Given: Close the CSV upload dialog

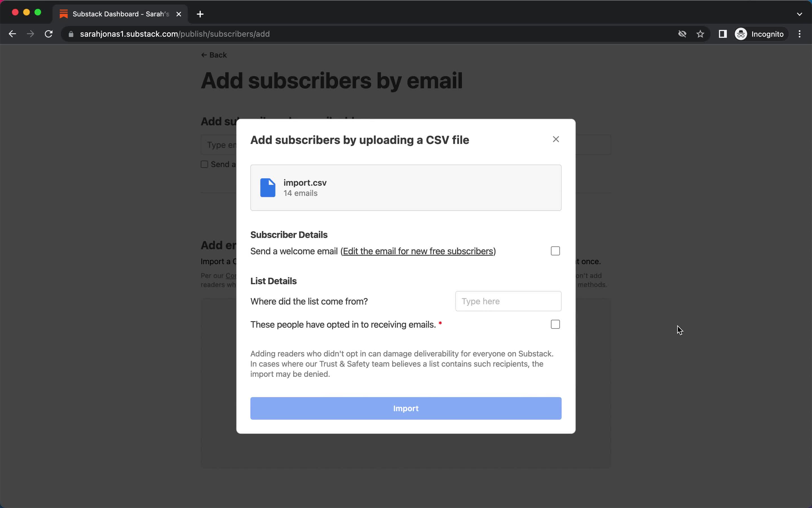Looking at the screenshot, I should coord(556,139).
